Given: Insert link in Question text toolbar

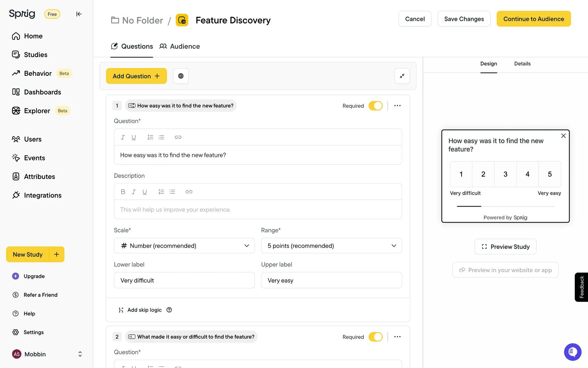Looking at the screenshot, I should pyautogui.click(x=178, y=137).
